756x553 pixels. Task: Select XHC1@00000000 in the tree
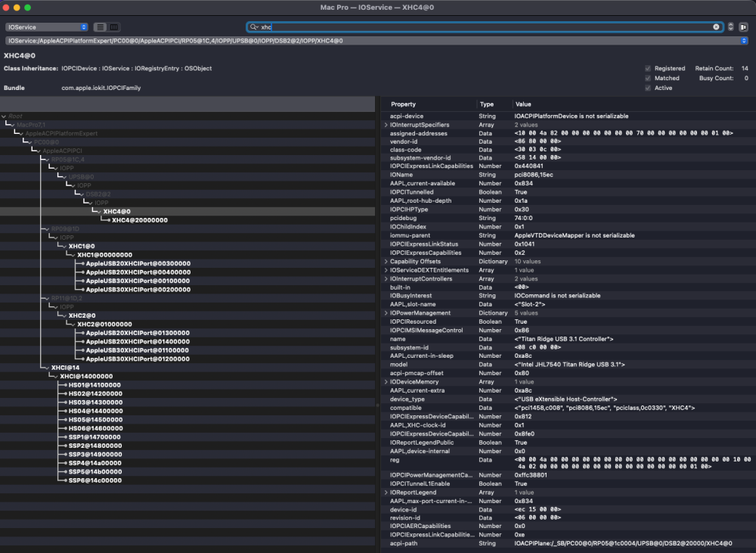[x=104, y=255]
